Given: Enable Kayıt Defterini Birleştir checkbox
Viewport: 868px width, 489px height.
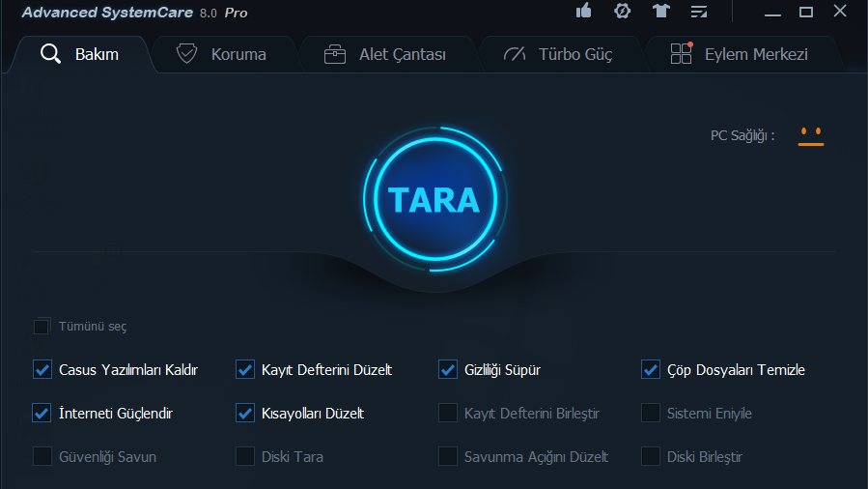Looking at the screenshot, I should [x=447, y=413].
